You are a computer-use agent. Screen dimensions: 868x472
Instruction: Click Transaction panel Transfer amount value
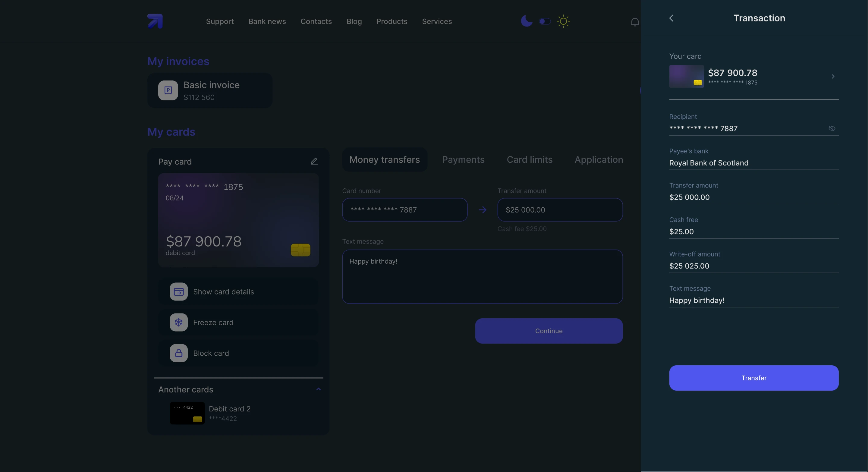pyautogui.click(x=689, y=197)
